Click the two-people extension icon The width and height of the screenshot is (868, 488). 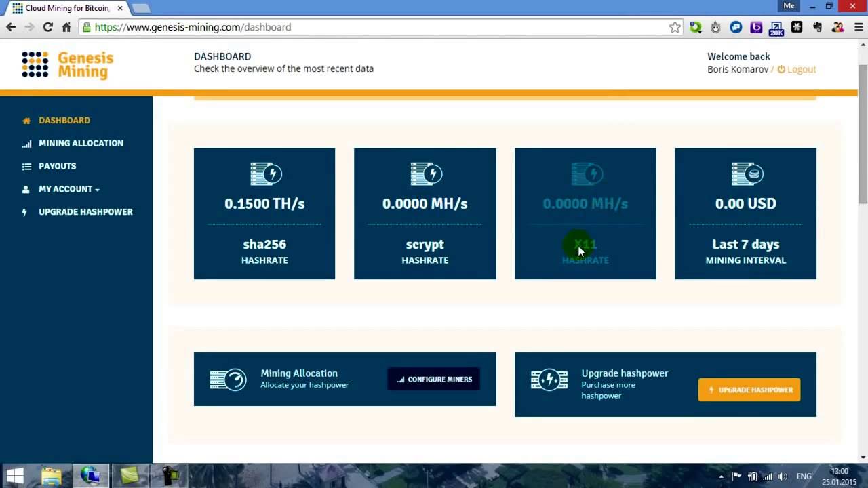click(837, 27)
